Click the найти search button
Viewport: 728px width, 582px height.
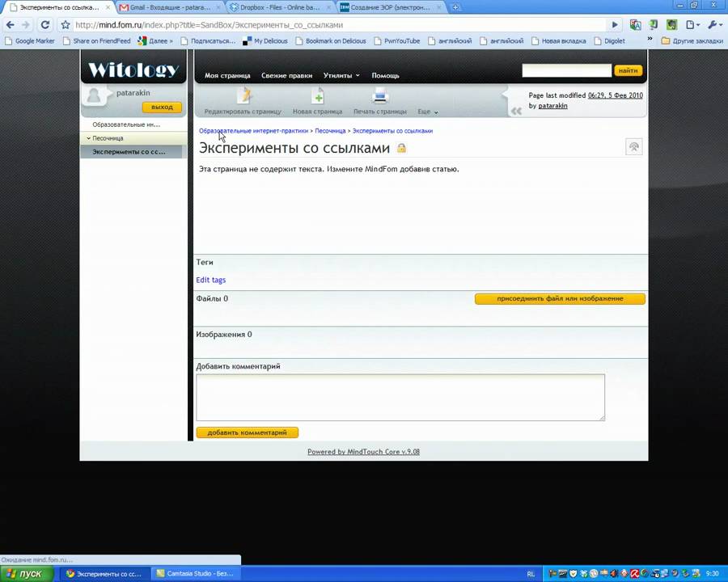(x=628, y=70)
